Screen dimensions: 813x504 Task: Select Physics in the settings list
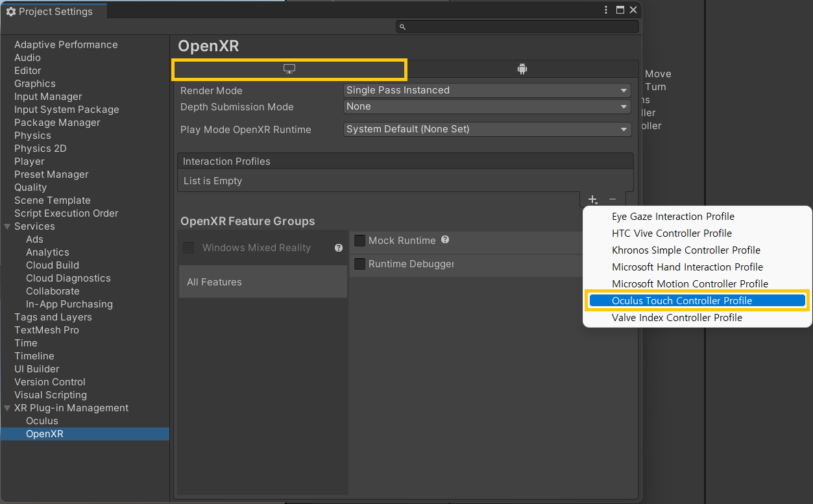[32, 136]
